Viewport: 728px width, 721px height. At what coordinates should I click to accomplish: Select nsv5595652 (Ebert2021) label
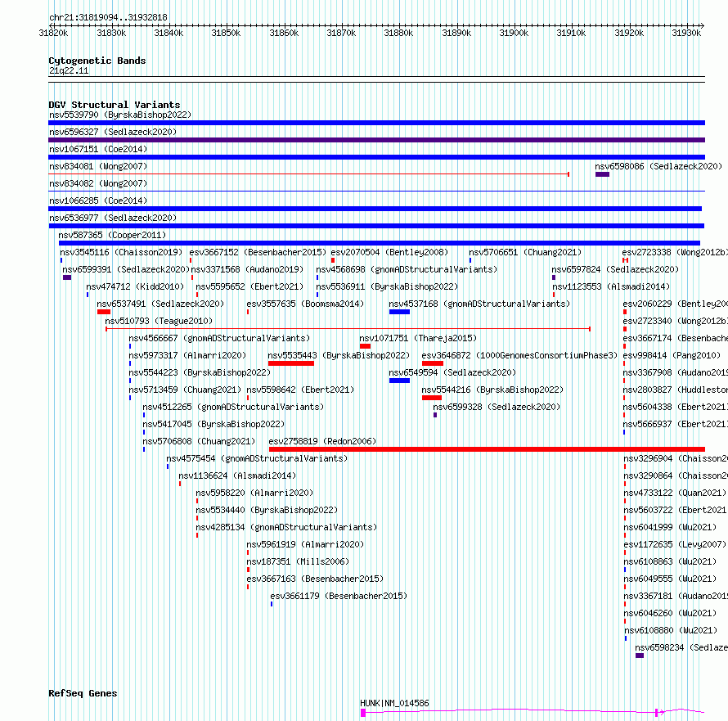click(x=249, y=286)
